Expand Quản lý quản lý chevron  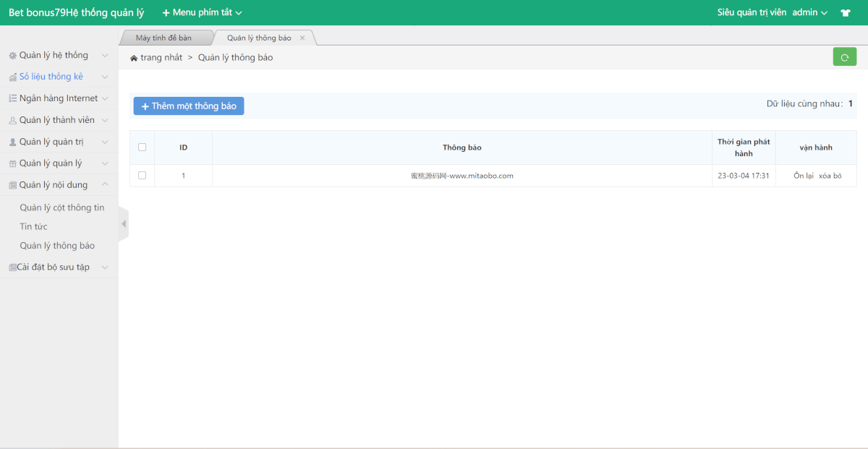(x=105, y=163)
